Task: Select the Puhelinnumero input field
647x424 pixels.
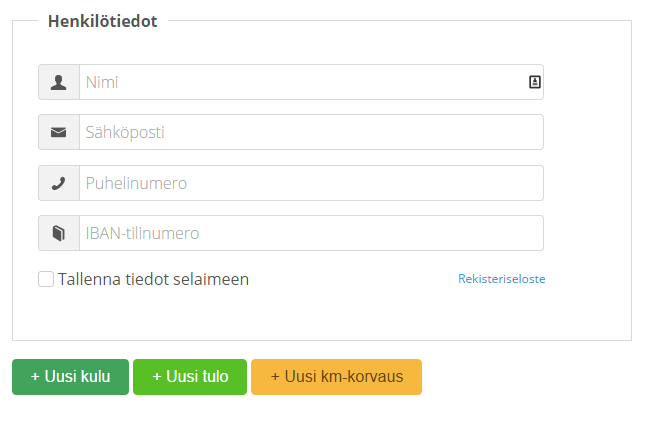Action: pyautogui.click(x=310, y=183)
